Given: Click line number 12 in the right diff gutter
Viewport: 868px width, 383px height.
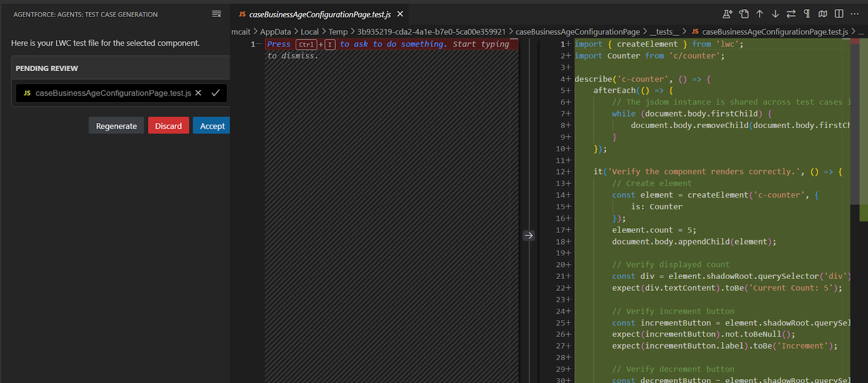Looking at the screenshot, I should tap(561, 172).
